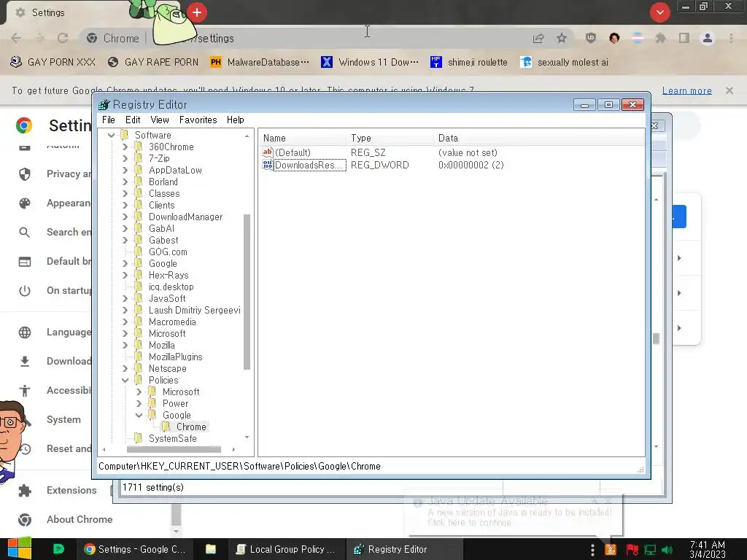Select the JavaSoft registry key
Image resolution: width=747 pixels, height=560 pixels.
(x=167, y=298)
